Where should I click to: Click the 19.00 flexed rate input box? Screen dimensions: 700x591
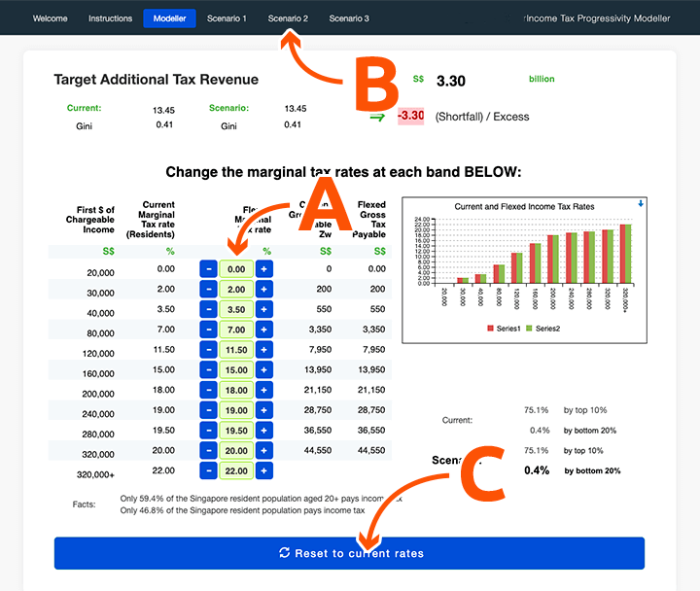236,411
